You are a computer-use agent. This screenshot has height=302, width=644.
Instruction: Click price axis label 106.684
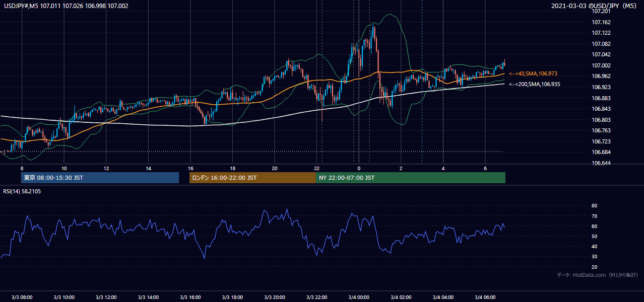(x=601, y=152)
